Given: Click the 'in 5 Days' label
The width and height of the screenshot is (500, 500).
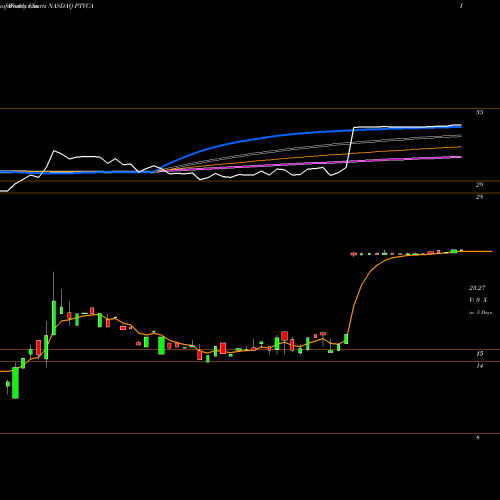Looking at the screenshot, I should pos(480,312).
